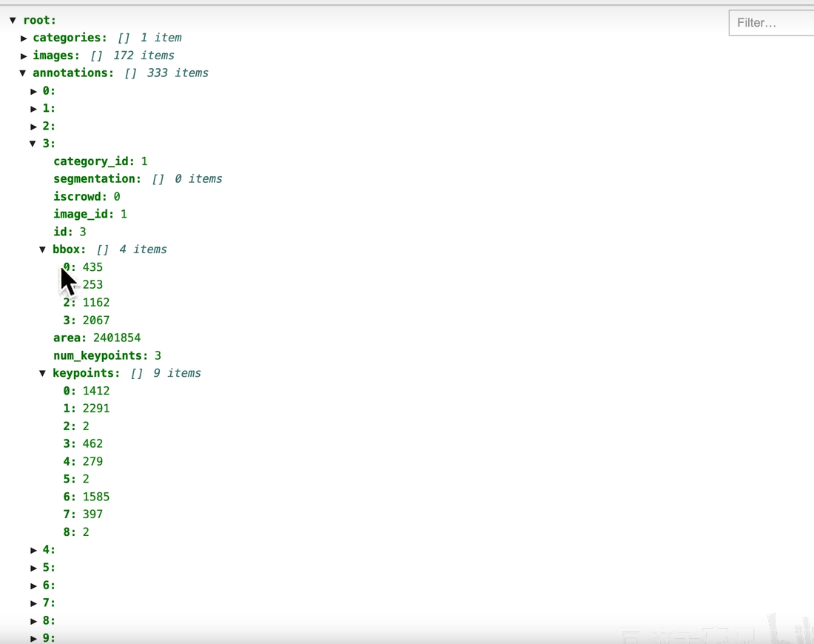Click keypoints value 462
The image size is (814, 644).
[92, 444]
